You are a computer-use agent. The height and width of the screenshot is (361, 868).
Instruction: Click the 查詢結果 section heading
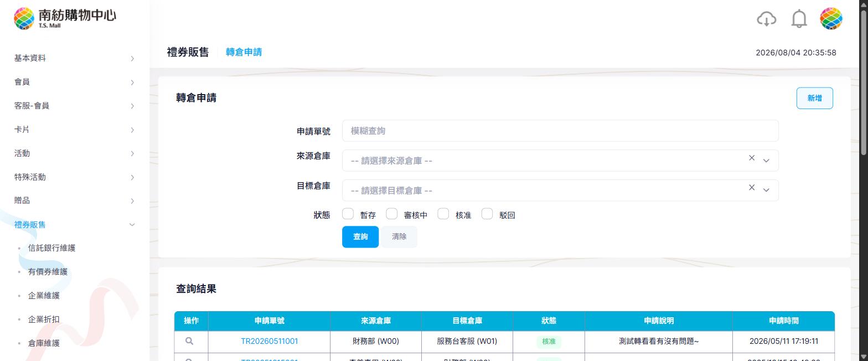[x=196, y=288]
